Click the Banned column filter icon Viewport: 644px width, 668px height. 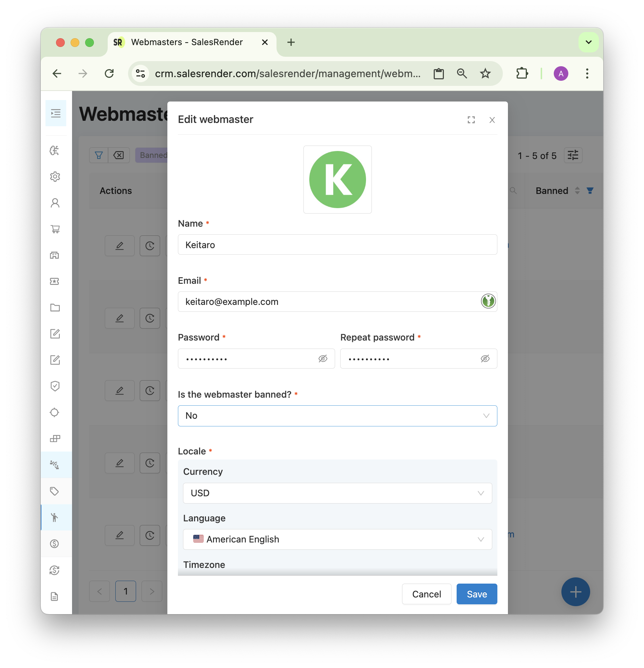coord(590,191)
